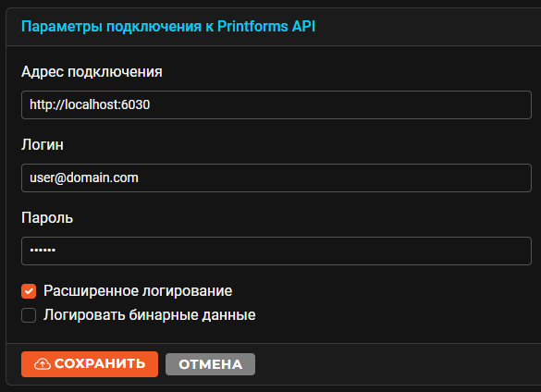This screenshot has width=541, height=392.
Task: Place cursor on the masked password dots
Action: point(43,251)
